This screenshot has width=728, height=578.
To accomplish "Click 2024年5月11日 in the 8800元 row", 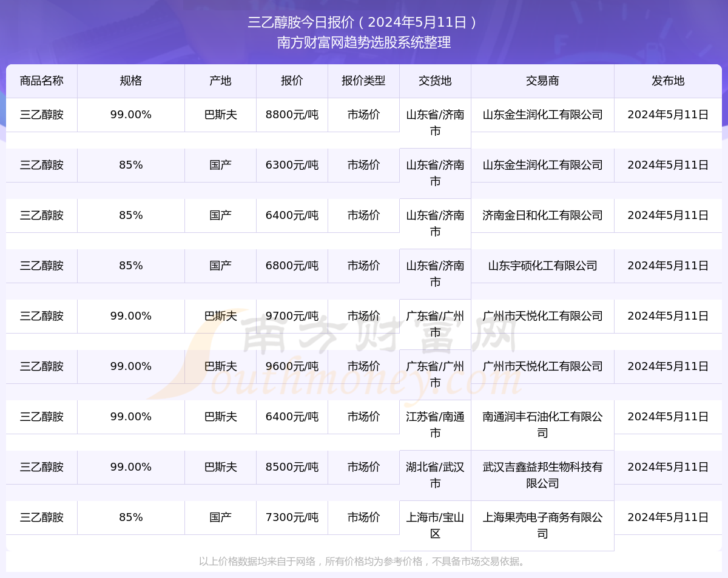I will click(668, 114).
